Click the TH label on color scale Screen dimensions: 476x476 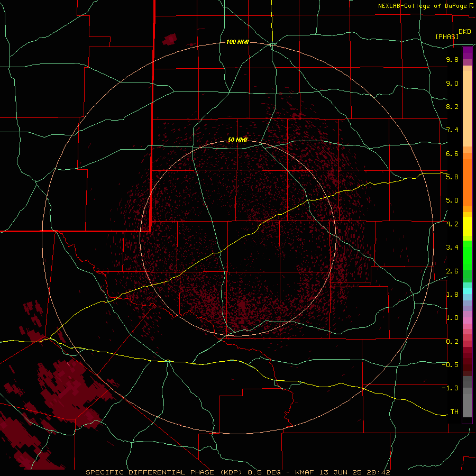coord(454,412)
